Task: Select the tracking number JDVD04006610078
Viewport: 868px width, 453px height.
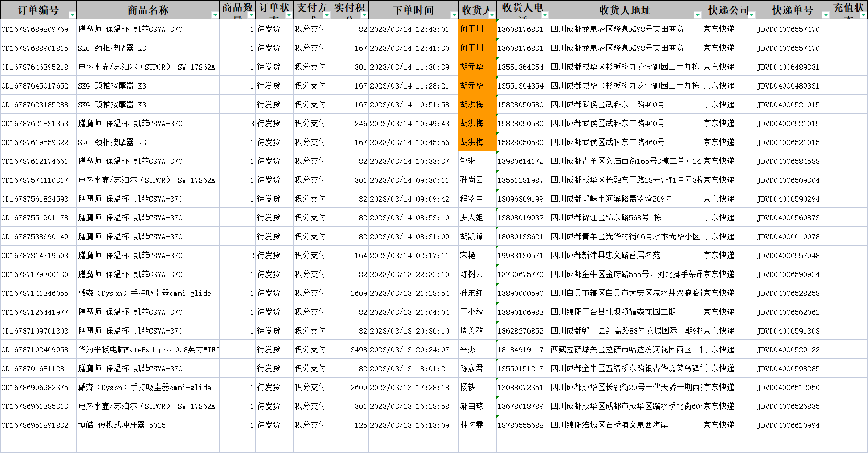Action: pos(793,237)
